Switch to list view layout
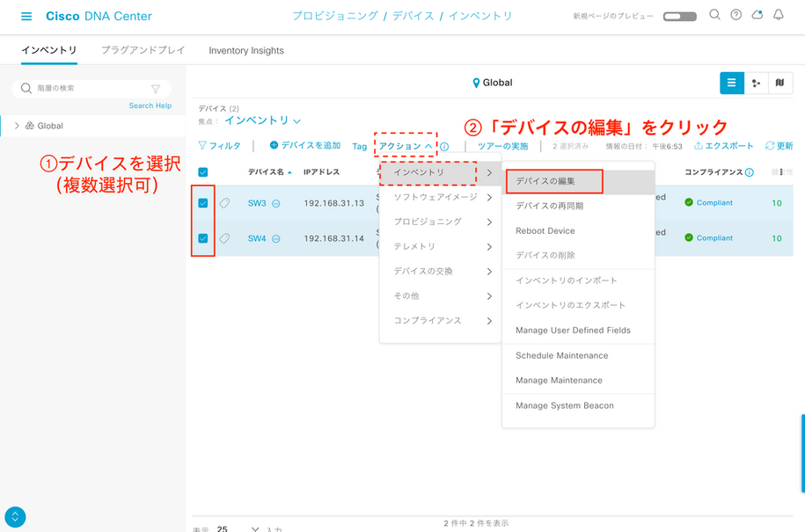 click(x=732, y=84)
